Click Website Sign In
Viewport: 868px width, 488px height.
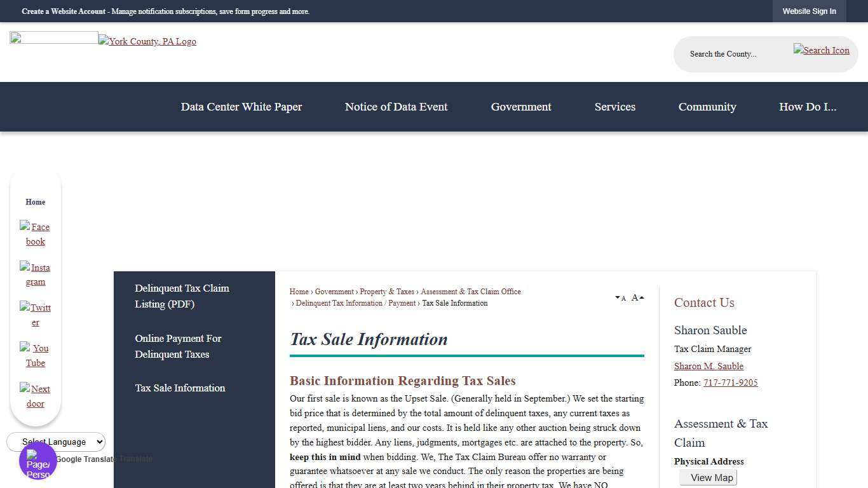pyautogui.click(x=809, y=11)
